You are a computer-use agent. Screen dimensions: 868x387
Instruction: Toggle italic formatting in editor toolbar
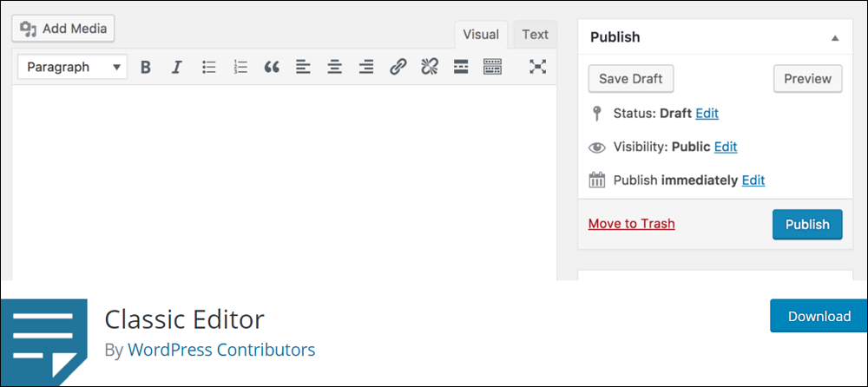pos(176,68)
